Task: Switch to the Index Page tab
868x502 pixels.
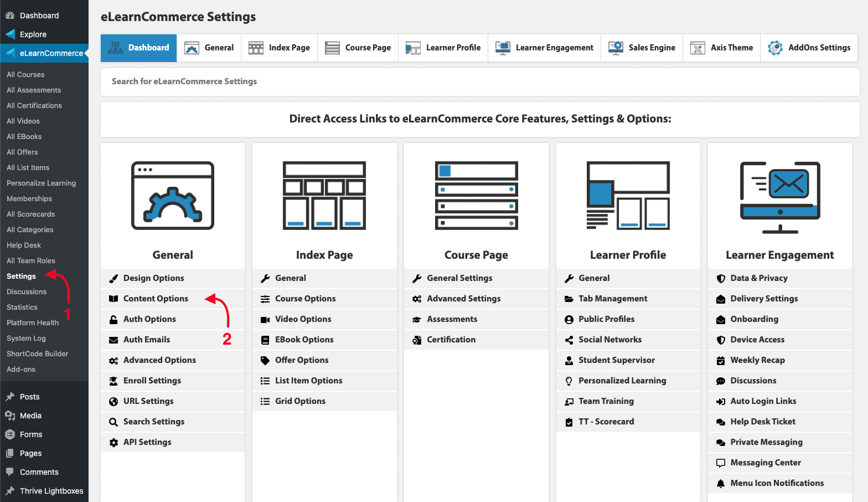Action: click(x=280, y=48)
